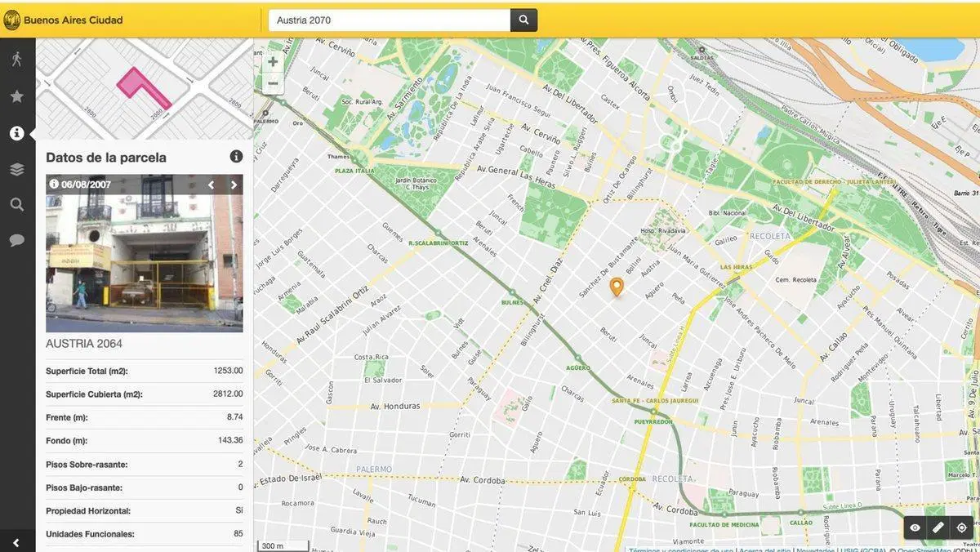Show the next parcel photo
This screenshot has height=552, width=980.
tap(234, 185)
